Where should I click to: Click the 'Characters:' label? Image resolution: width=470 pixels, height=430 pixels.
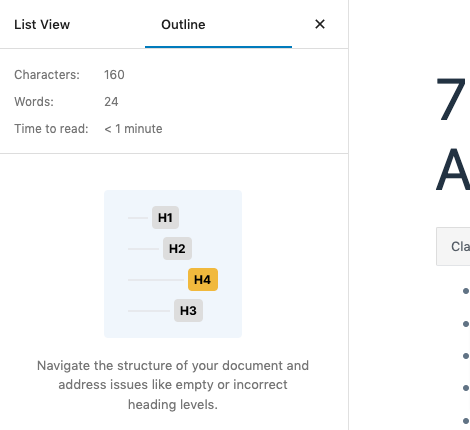click(47, 75)
